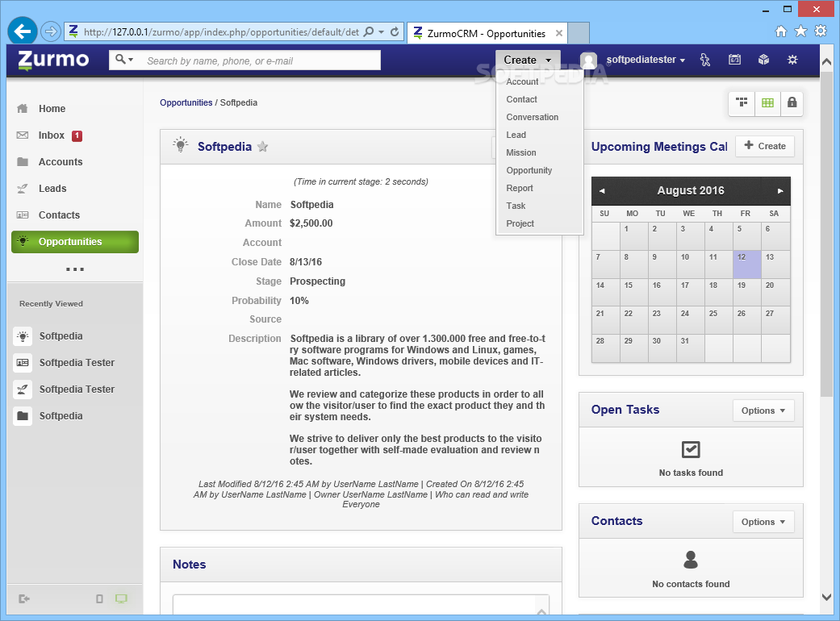Click the lock portlets icon

792,102
